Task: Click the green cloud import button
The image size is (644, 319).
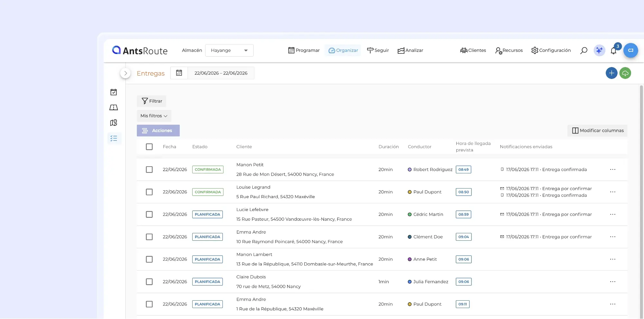Action: [x=625, y=73]
